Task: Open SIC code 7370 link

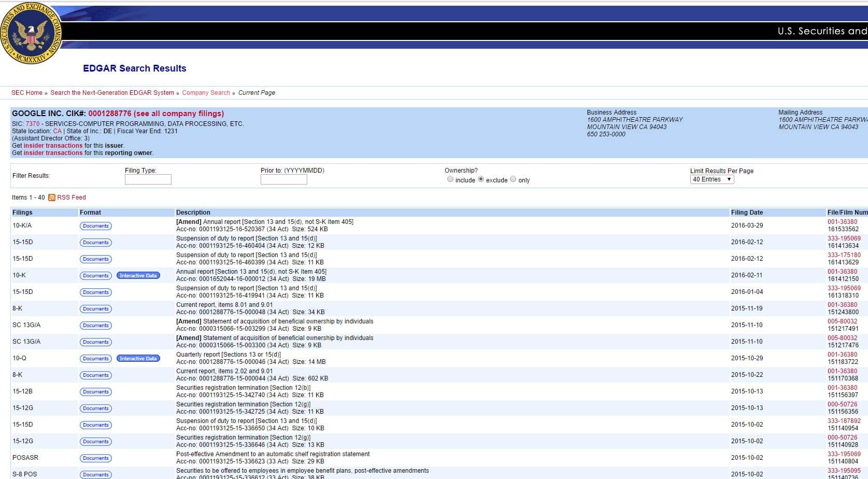Action: pyautogui.click(x=33, y=124)
